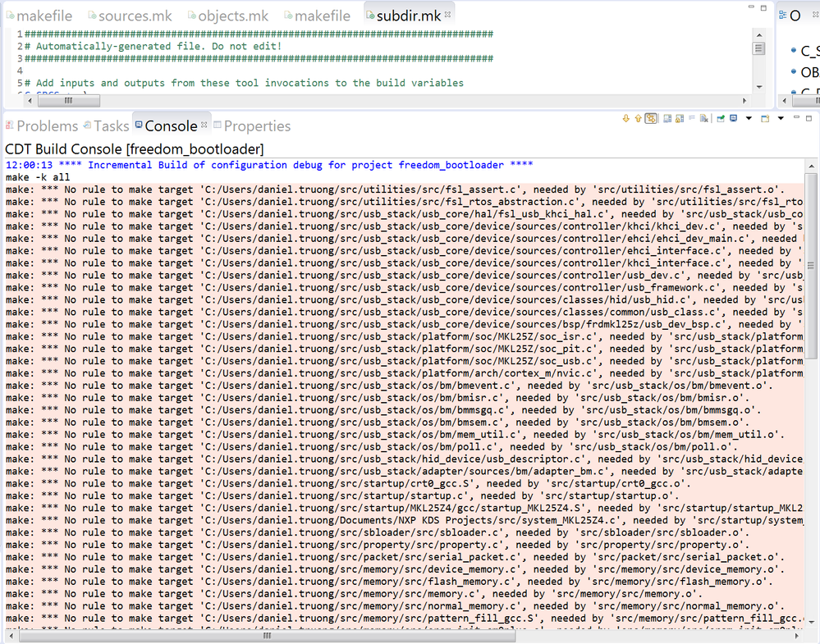Click the objects.mk file icon
The width and height of the screenshot is (820, 644).
click(192, 16)
